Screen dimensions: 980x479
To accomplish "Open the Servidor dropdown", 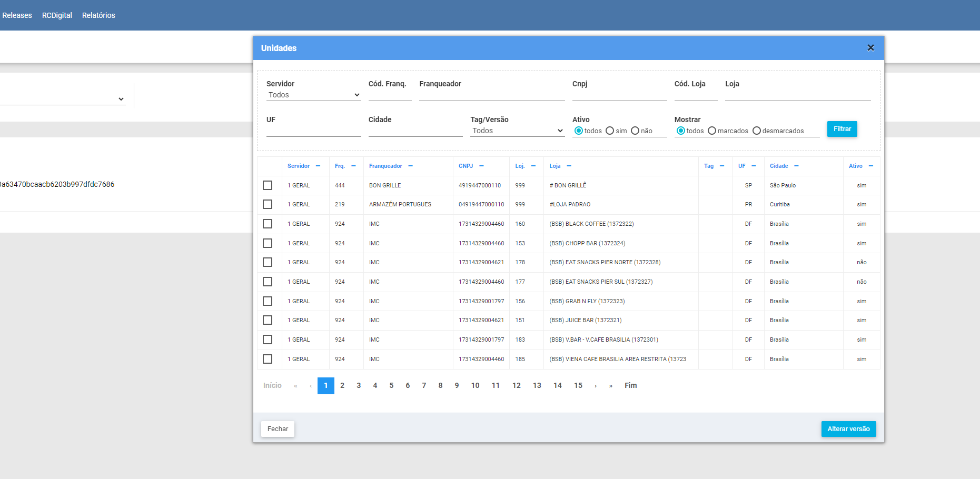I will point(313,95).
